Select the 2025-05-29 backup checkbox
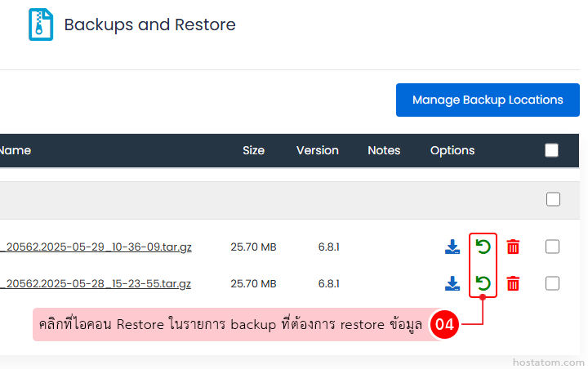This screenshot has height=369, width=588. click(x=553, y=247)
